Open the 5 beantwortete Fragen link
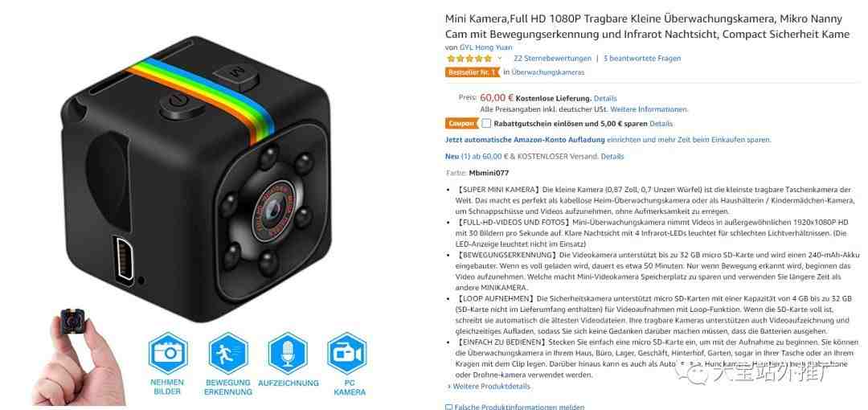 642,58
